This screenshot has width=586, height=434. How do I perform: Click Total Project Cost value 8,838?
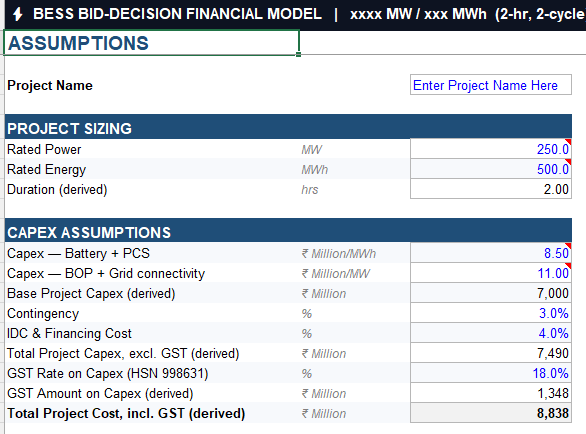491,413
